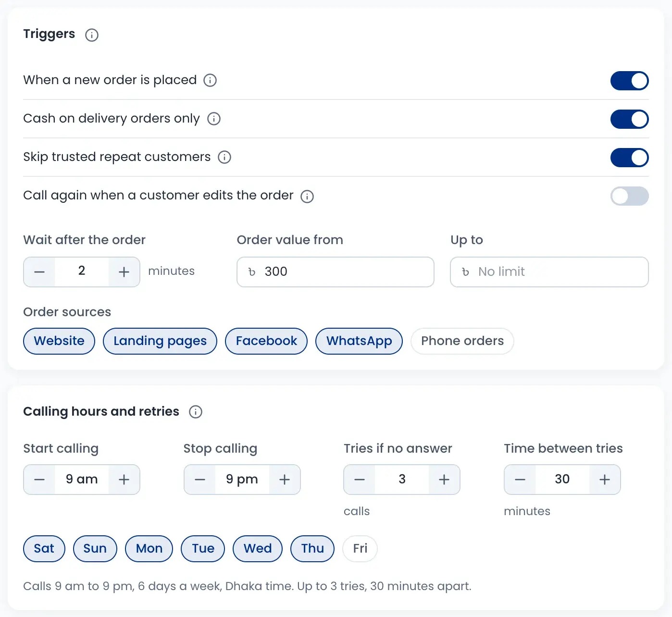The width and height of the screenshot is (672, 617).
Task: Toggle Mon calling day
Action: tap(149, 549)
